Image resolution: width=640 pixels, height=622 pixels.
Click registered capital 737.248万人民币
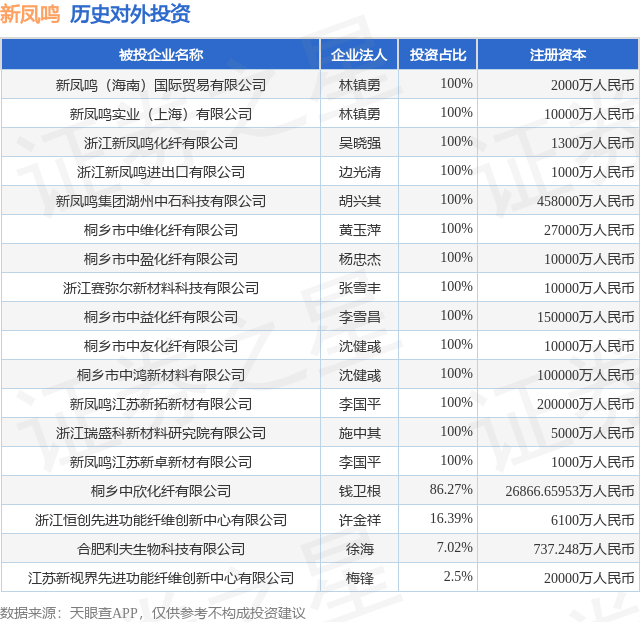click(x=584, y=549)
